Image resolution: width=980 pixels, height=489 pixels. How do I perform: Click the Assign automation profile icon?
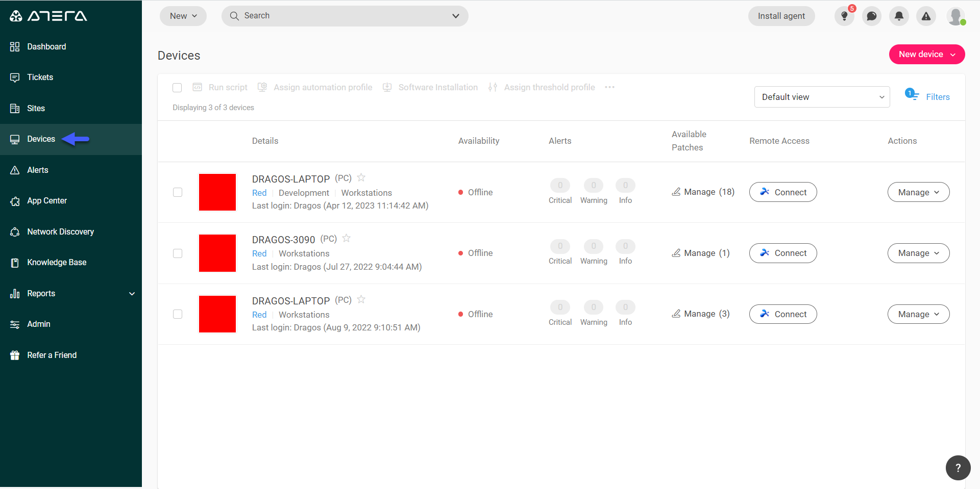pyautogui.click(x=262, y=87)
